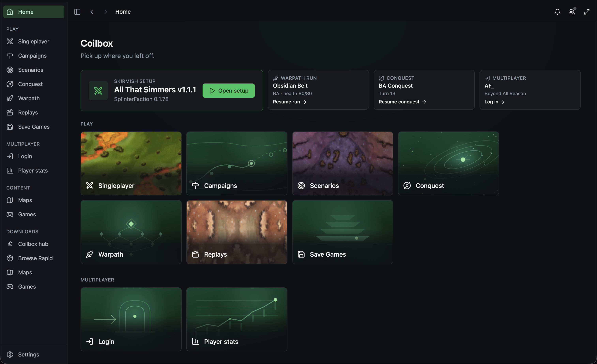Click the Obsidian Belt warpath run title

pyautogui.click(x=290, y=85)
